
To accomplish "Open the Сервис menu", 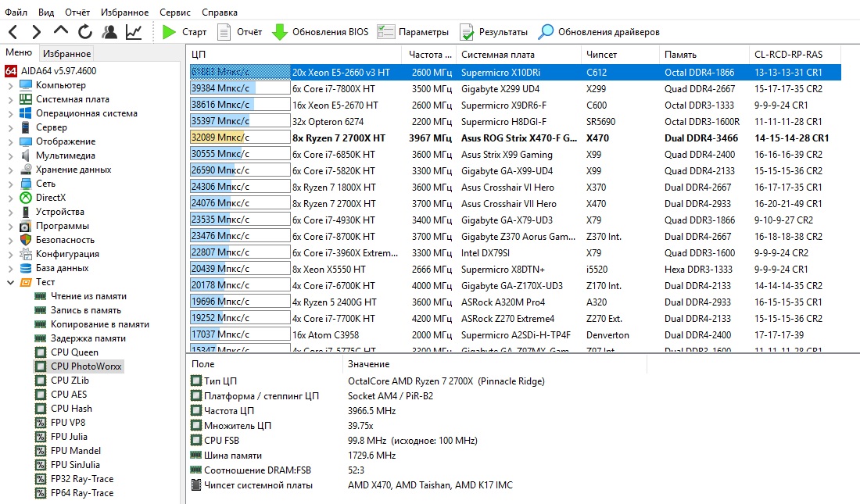I will 175,12.
